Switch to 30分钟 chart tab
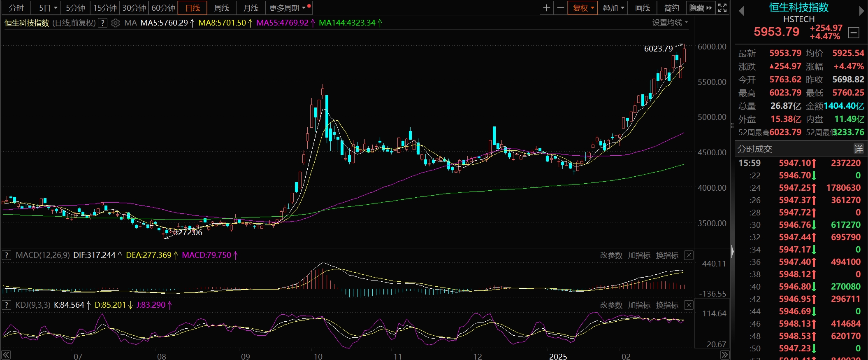Screen dimensions: 868x360 [134, 8]
